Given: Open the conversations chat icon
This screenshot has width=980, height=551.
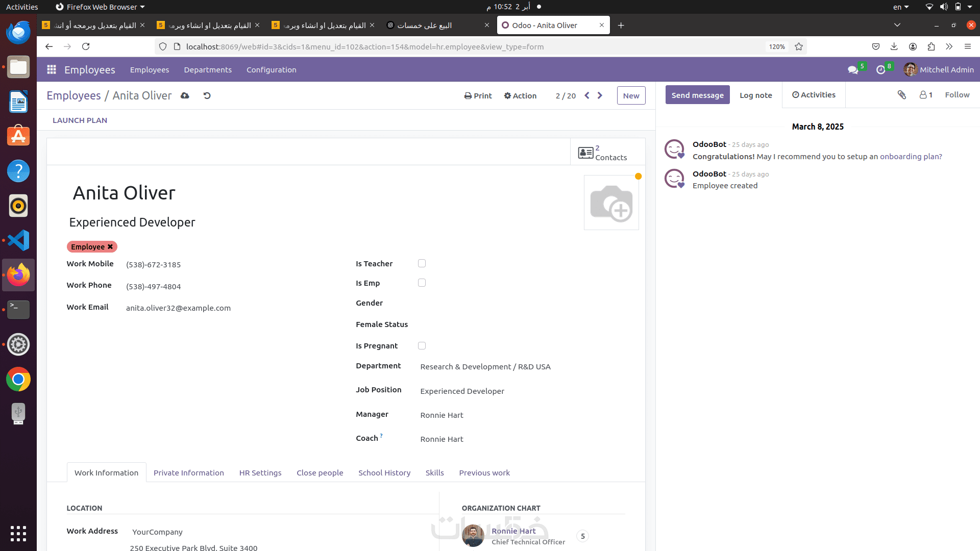Looking at the screenshot, I should 852,70.
